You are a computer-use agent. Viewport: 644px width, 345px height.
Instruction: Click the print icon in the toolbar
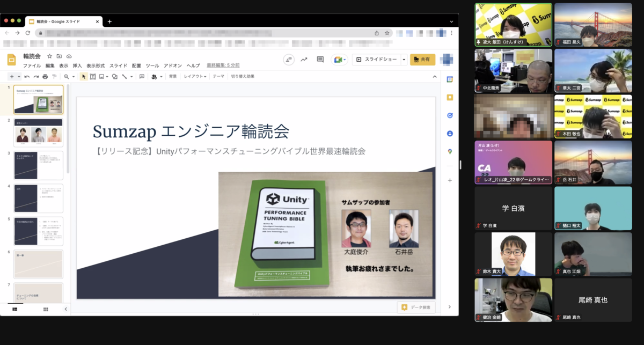pos(45,76)
